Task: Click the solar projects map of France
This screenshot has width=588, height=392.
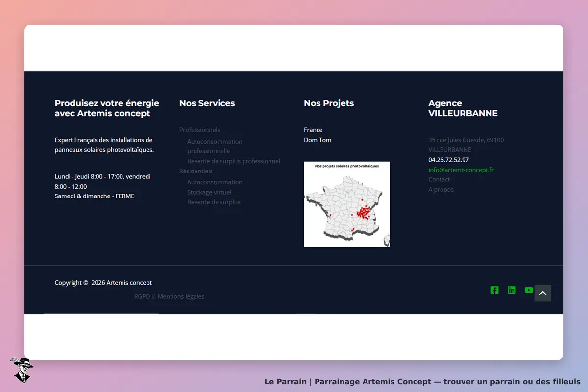Action: tap(347, 204)
